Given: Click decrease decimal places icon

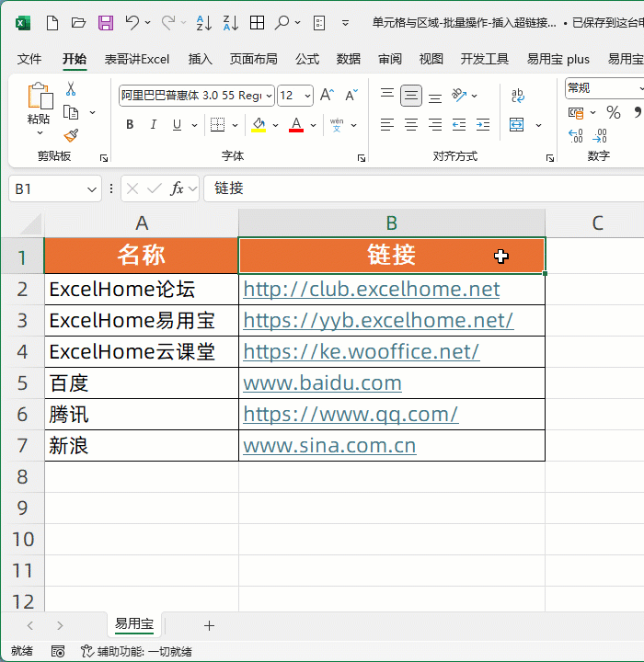Looking at the screenshot, I should [x=600, y=136].
